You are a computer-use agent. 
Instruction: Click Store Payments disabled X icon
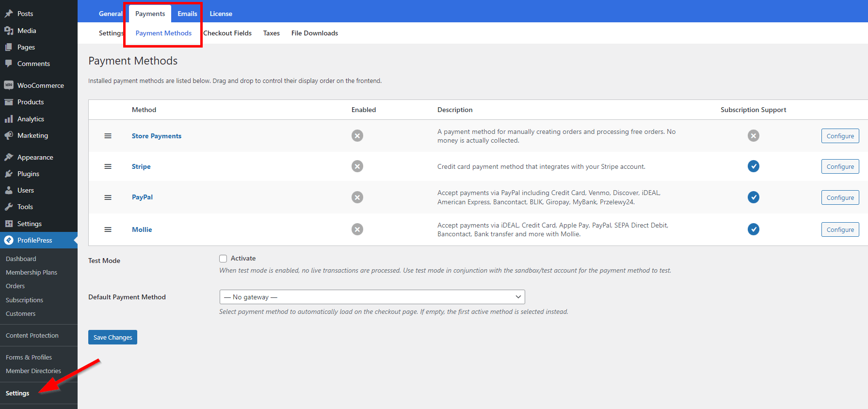pyautogui.click(x=357, y=136)
